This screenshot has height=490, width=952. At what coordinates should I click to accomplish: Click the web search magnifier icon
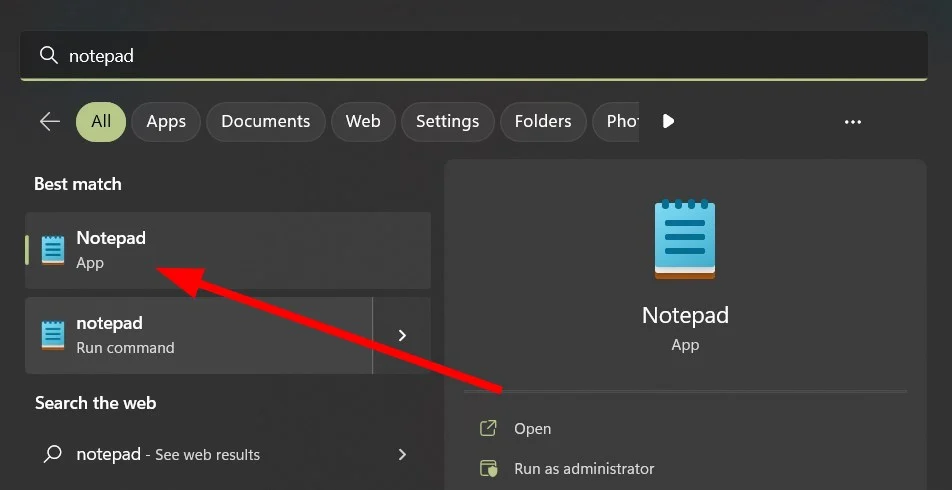[x=53, y=454]
